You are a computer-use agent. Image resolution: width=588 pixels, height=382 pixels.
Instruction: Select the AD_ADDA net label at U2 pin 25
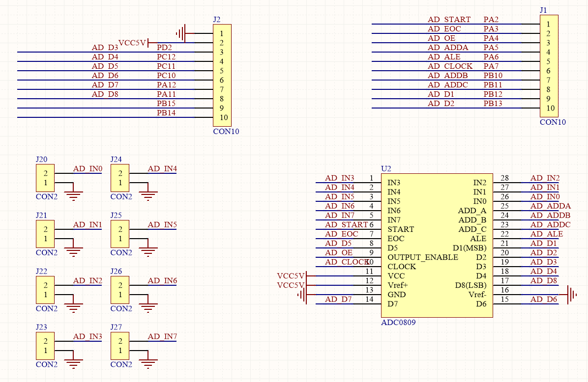pos(550,206)
